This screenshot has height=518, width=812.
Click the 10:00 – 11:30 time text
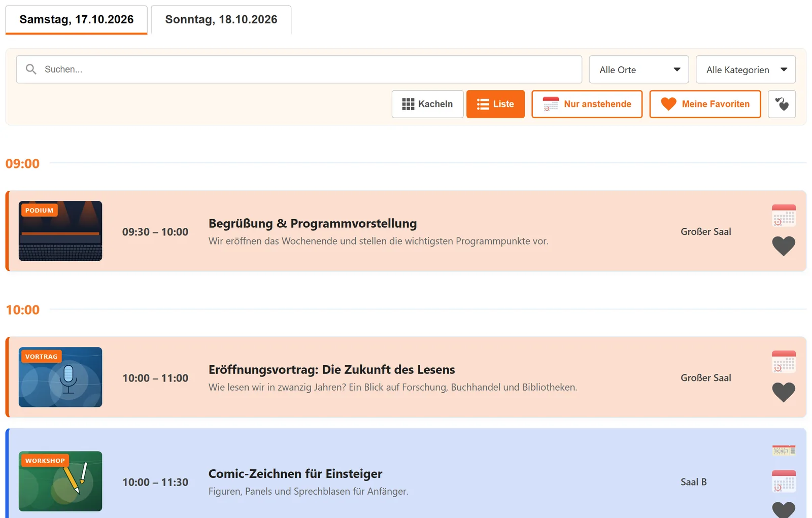click(x=155, y=482)
